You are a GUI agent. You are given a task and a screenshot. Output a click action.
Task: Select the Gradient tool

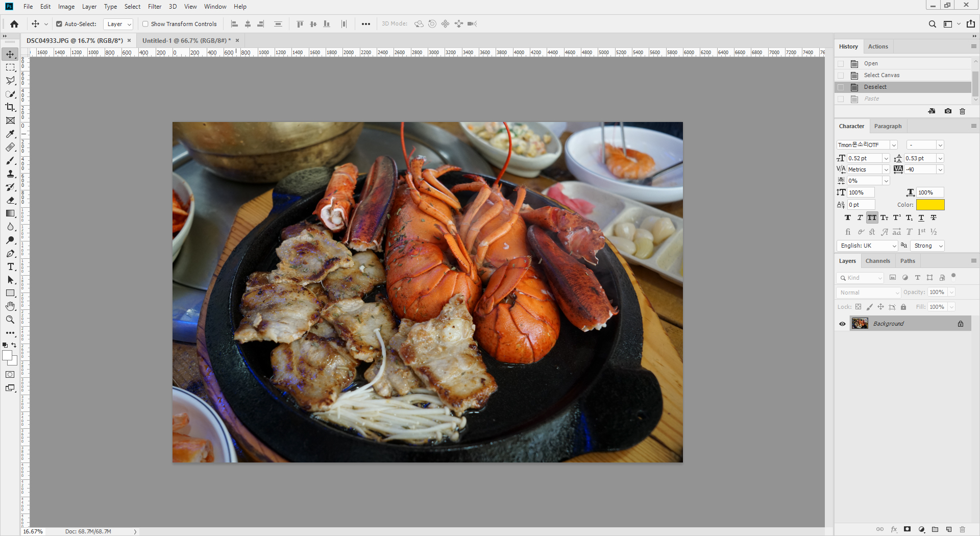coord(10,213)
